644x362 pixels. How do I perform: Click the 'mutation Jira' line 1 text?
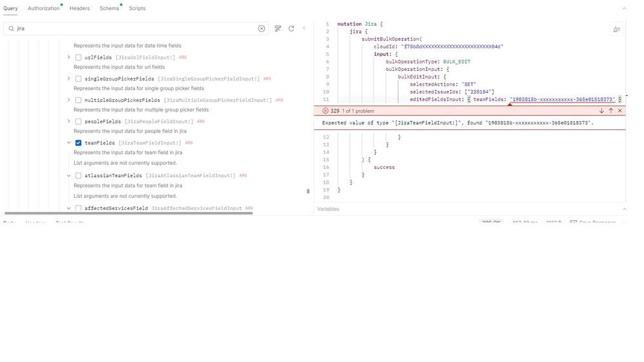[x=358, y=24]
